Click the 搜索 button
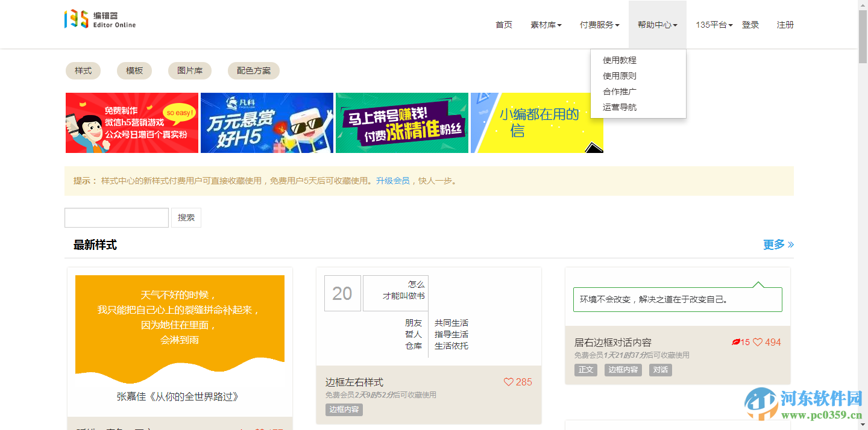Screen dimensions: 868x430 (186, 217)
